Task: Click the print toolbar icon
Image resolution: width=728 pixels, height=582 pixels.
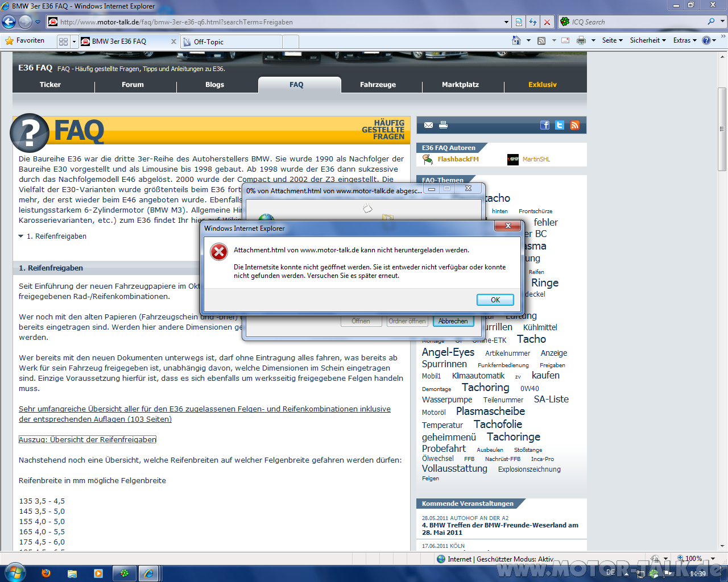Action: (x=581, y=40)
